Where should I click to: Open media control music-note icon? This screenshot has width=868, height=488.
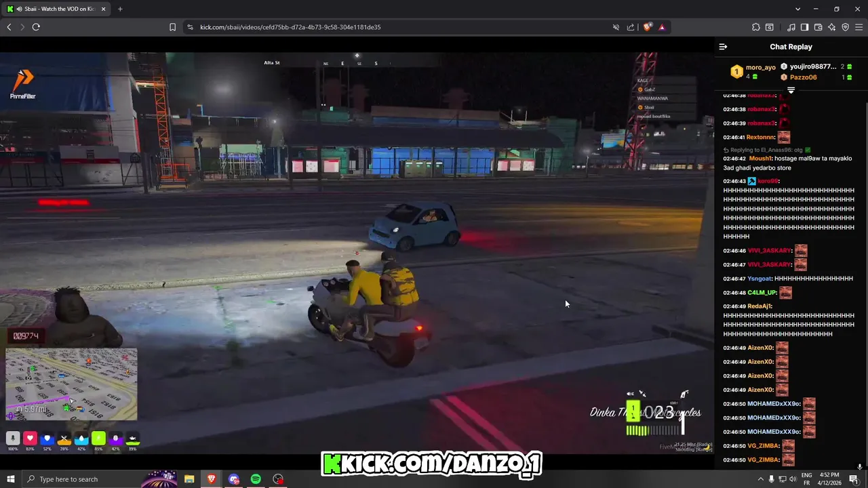tap(791, 27)
